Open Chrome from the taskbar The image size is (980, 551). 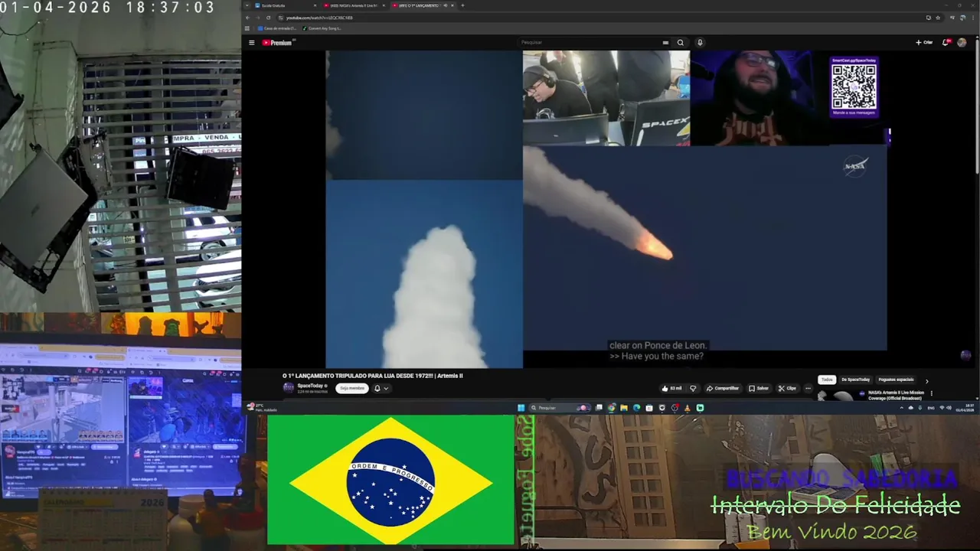click(x=612, y=408)
